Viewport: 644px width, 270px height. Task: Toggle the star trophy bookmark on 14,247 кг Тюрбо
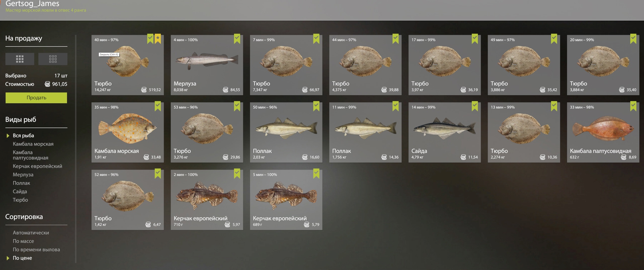(158, 39)
